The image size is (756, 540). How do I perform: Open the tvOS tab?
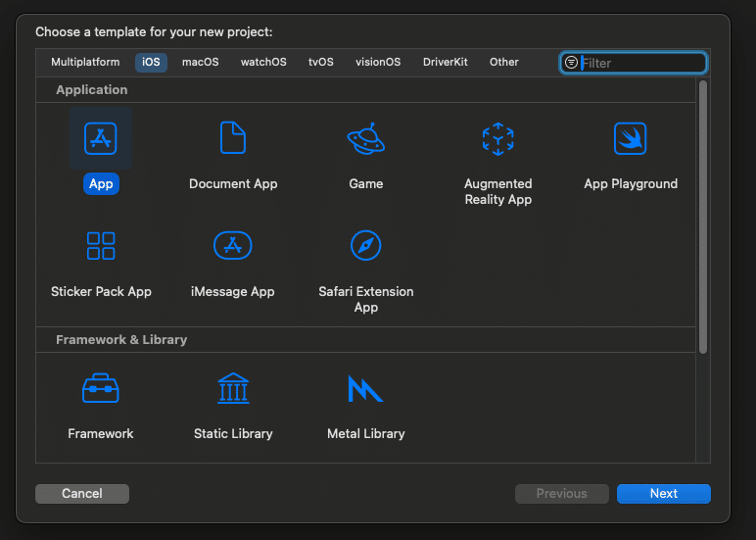[321, 63]
